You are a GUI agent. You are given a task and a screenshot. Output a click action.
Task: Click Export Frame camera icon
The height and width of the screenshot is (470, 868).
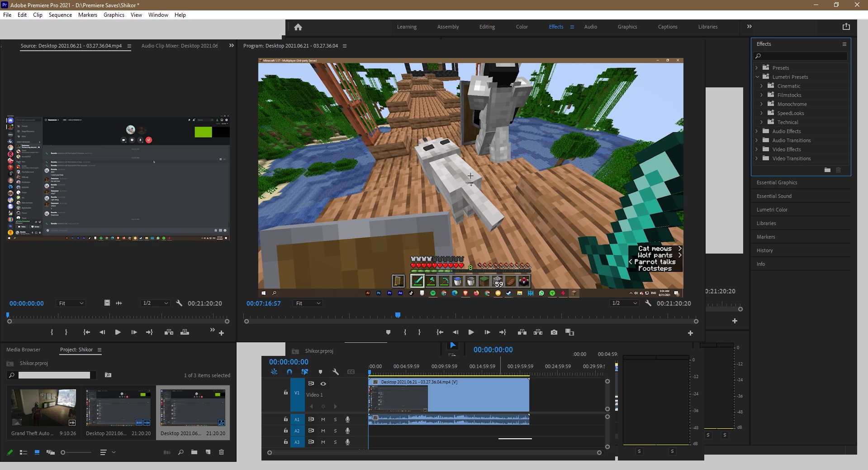tap(554, 332)
